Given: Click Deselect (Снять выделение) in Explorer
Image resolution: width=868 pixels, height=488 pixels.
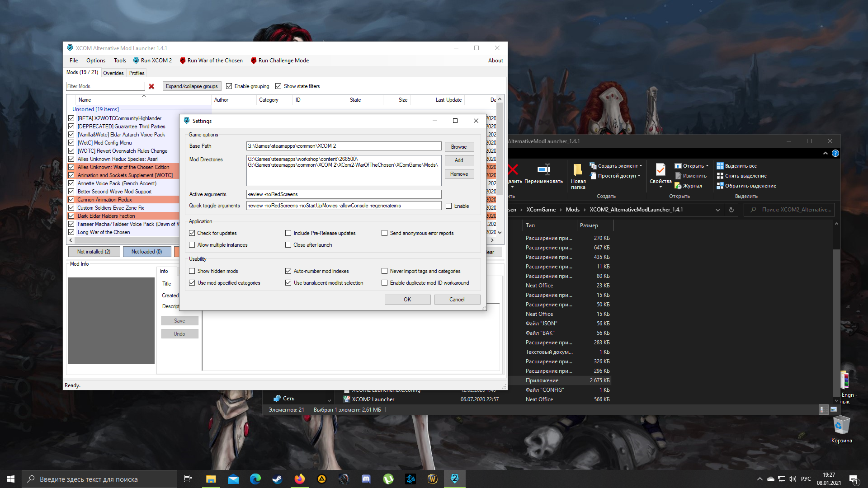Looking at the screenshot, I should [742, 176].
